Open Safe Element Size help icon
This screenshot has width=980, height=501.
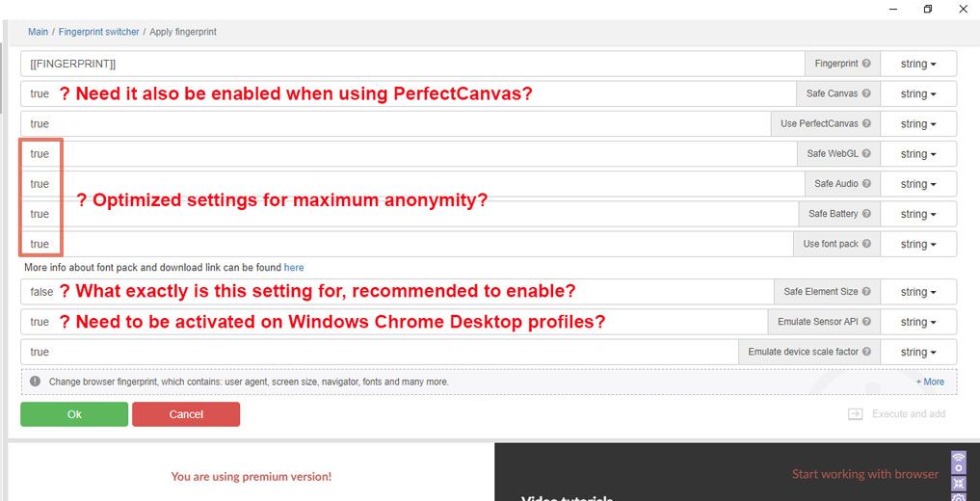(865, 292)
